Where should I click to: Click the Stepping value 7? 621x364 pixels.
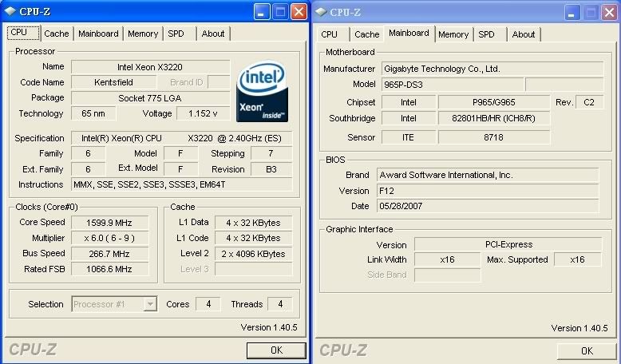(271, 153)
